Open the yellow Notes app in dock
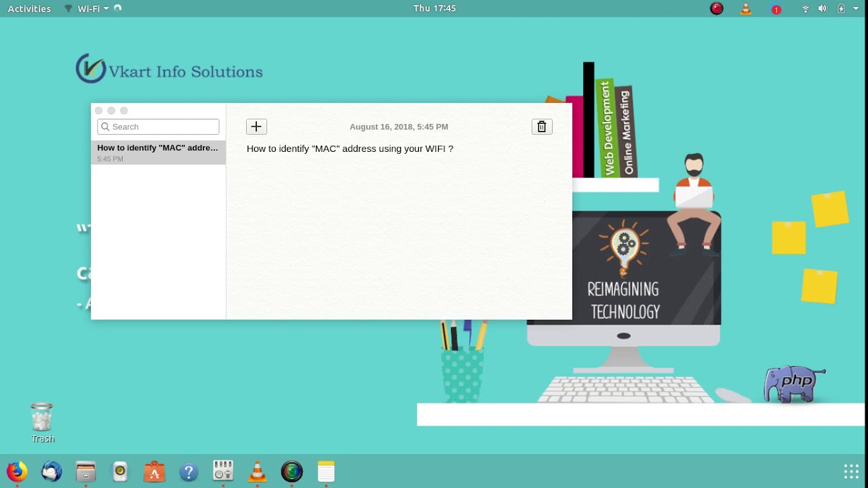Screen dimensions: 868x488 pos(326,471)
